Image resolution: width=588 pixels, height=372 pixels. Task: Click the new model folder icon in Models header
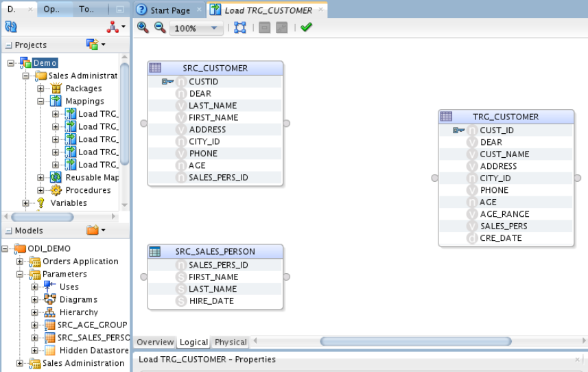pos(92,230)
